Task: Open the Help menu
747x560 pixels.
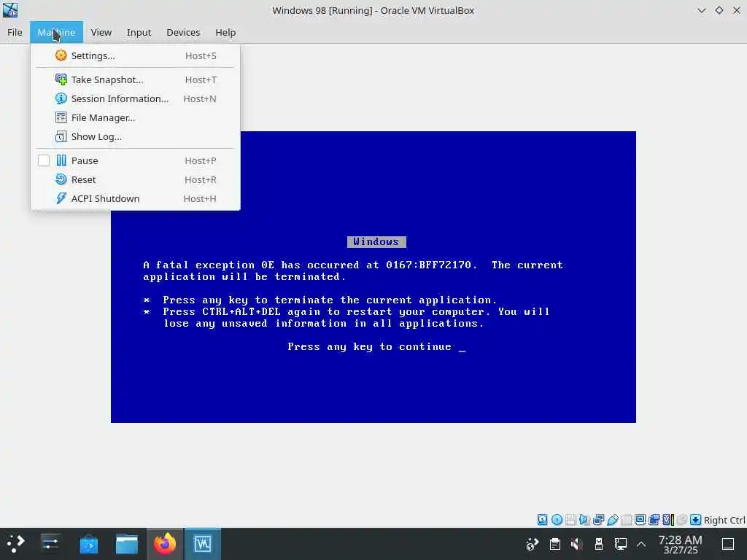Action: [x=225, y=32]
